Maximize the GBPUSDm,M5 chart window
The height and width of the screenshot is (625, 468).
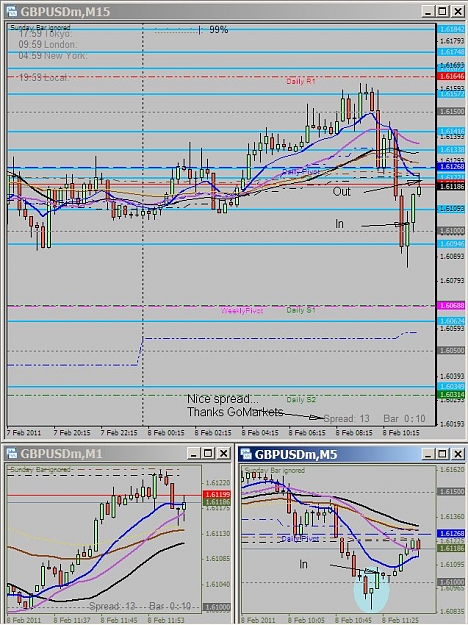442,454
